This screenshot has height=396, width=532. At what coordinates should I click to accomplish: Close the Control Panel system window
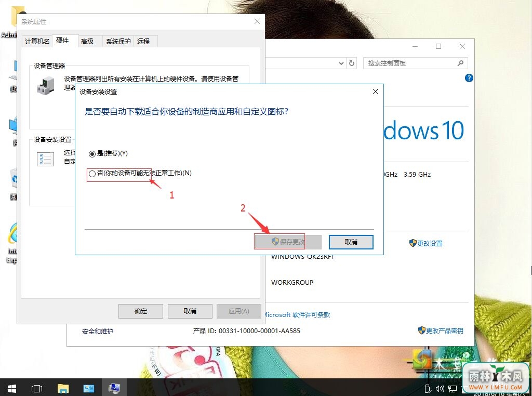point(462,46)
